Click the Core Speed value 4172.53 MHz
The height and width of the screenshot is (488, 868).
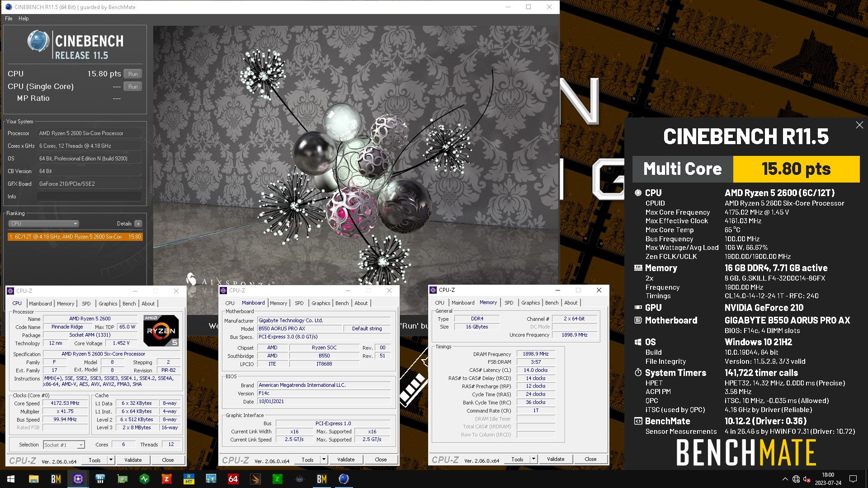pyautogui.click(x=65, y=404)
